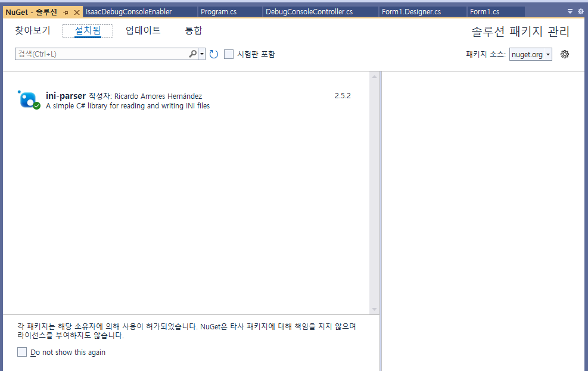
Task: Click the refresh packages icon
Action: pyautogui.click(x=214, y=54)
